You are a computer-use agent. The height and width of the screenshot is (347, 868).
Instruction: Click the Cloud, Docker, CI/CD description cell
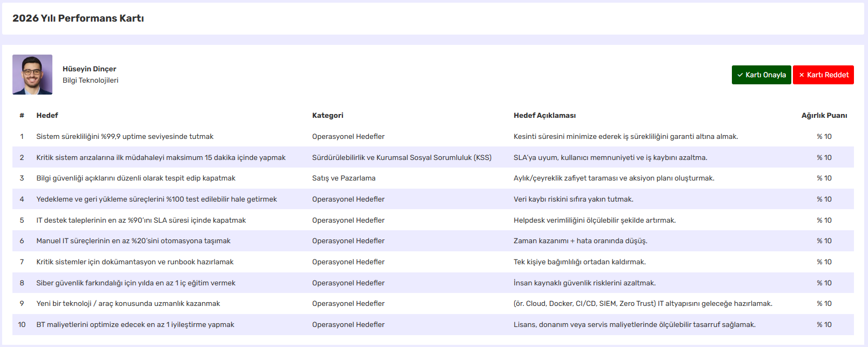point(643,304)
